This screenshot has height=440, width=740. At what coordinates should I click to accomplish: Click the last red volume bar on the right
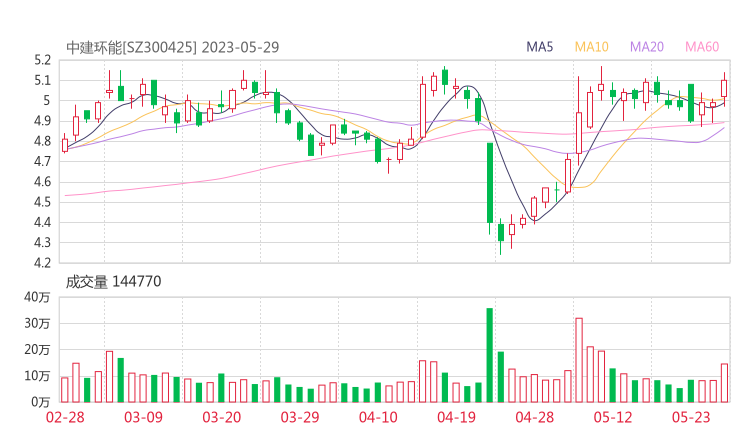[x=724, y=383]
